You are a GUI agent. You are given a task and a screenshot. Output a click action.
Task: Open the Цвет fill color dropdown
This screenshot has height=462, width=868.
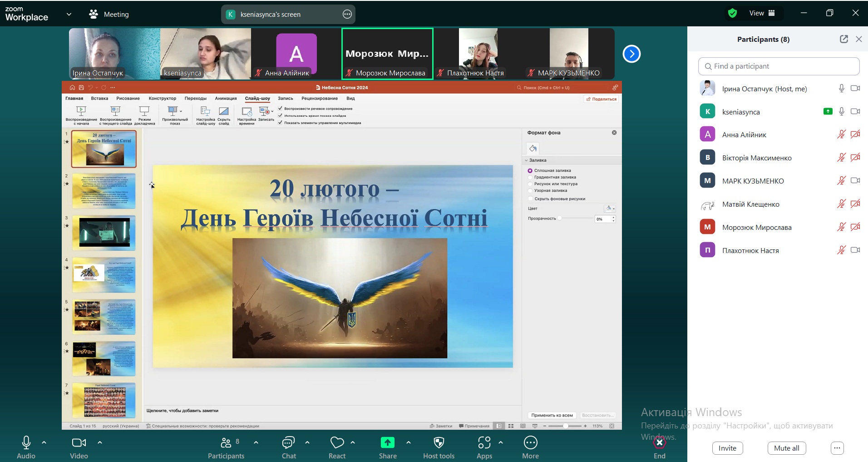click(610, 209)
